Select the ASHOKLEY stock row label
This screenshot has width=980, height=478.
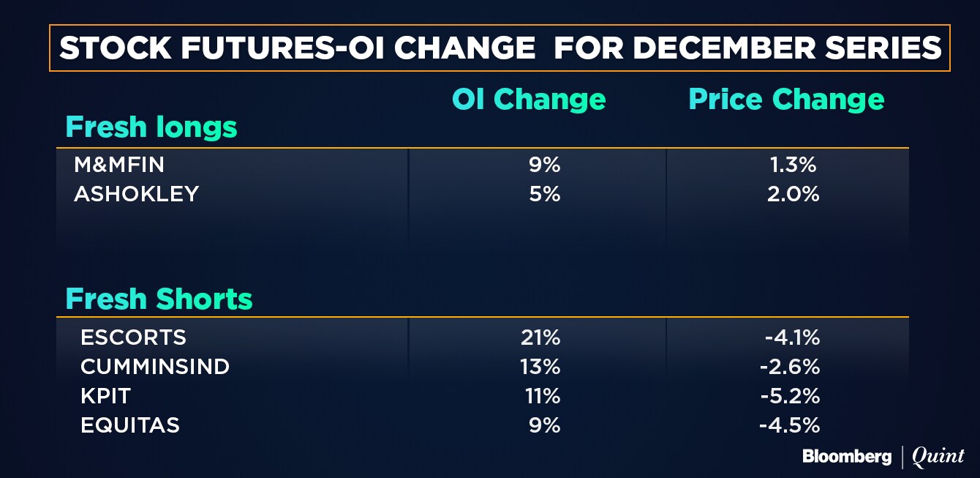point(136,195)
